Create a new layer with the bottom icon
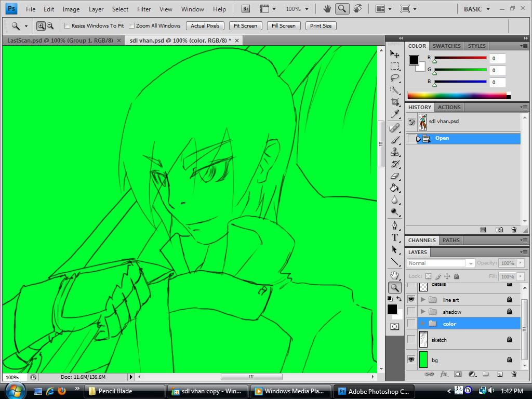532x399 pixels. click(500, 374)
